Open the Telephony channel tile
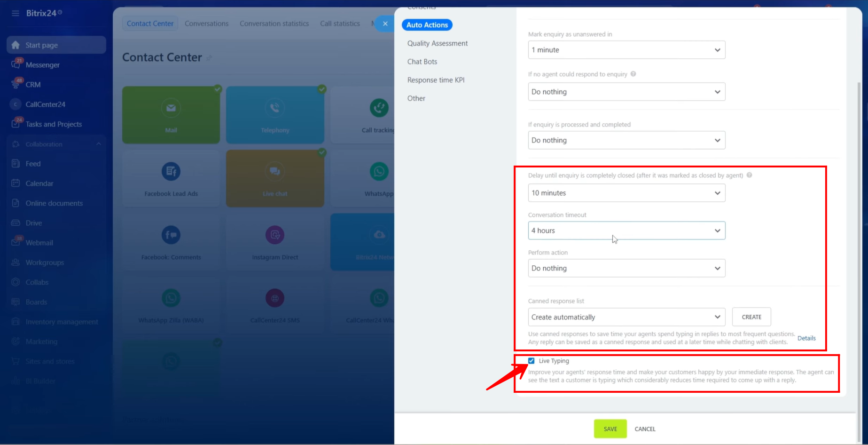The image size is (868, 445). click(x=275, y=115)
